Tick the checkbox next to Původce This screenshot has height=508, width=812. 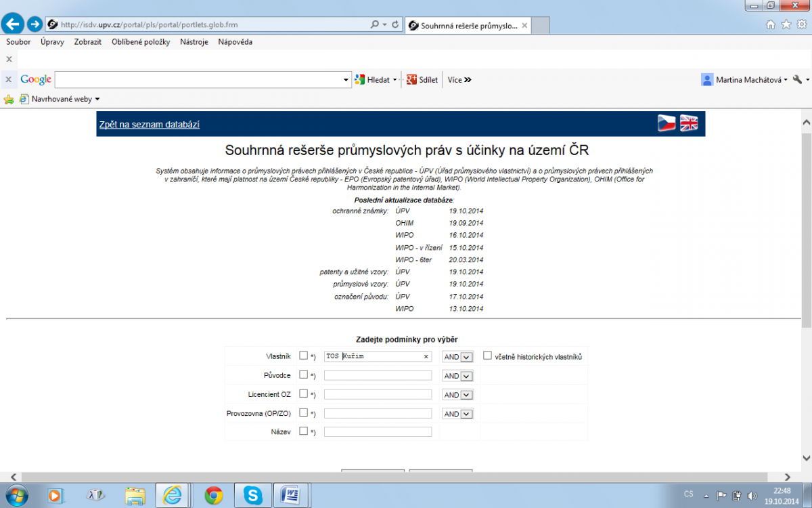pyautogui.click(x=303, y=375)
